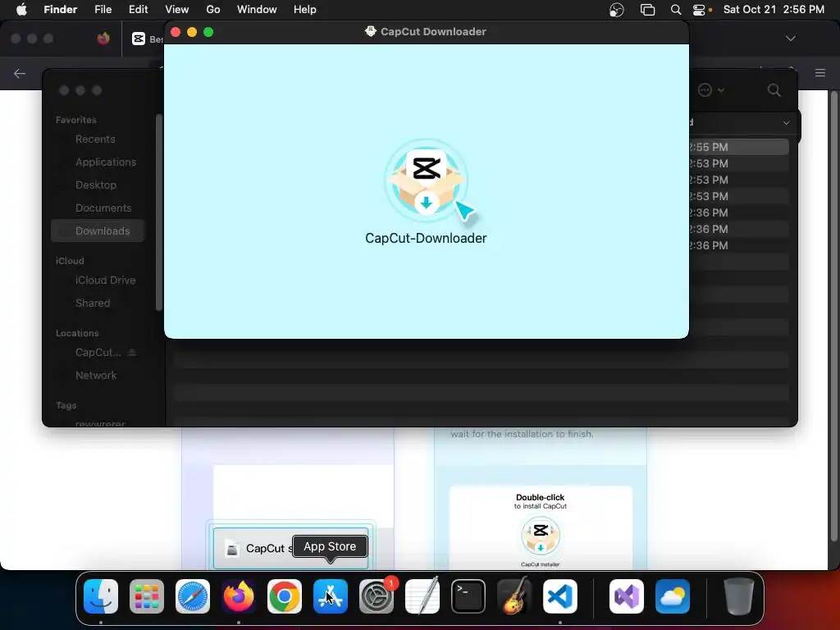
Task: Open the View menu
Action: pyautogui.click(x=177, y=10)
